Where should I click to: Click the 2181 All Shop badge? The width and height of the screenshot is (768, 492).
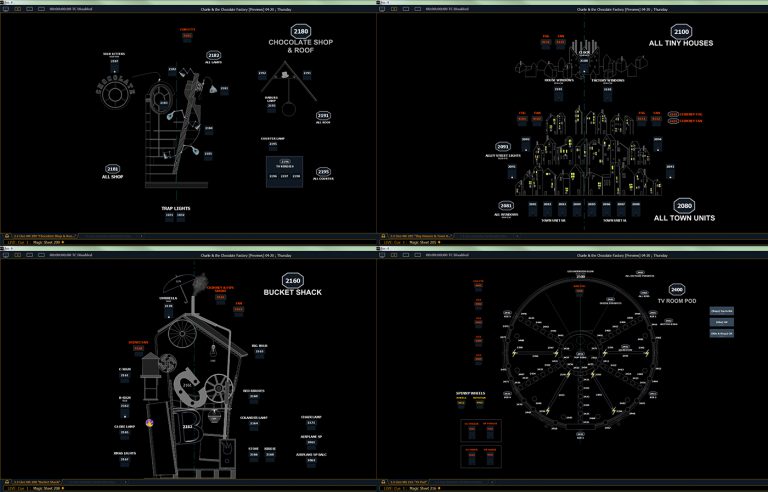(x=112, y=169)
